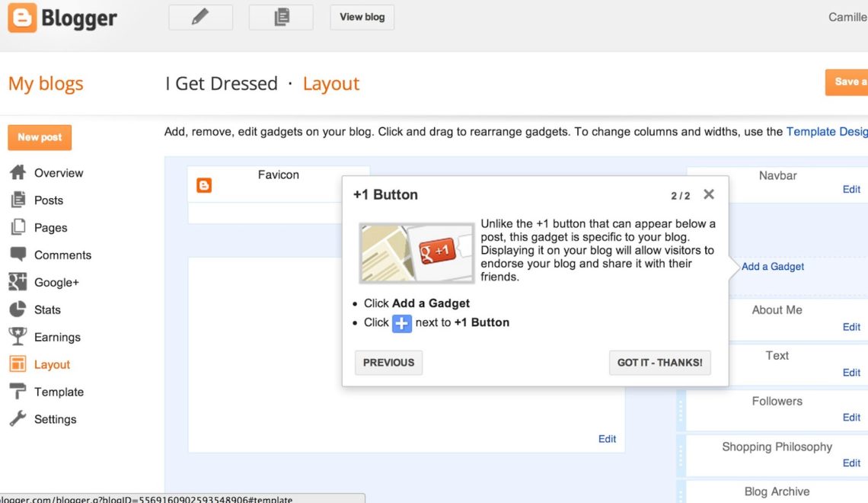Close the +1 Button tip popup
868x503 pixels.
[x=709, y=194]
